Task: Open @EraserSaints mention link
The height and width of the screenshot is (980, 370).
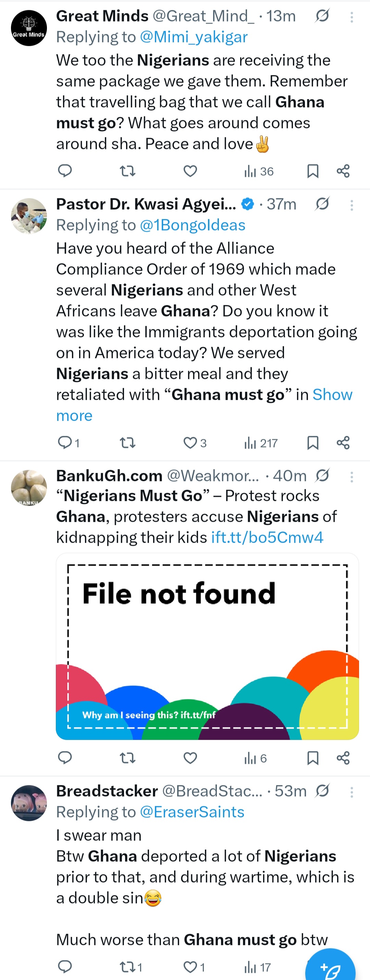Action: tap(192, 812)
